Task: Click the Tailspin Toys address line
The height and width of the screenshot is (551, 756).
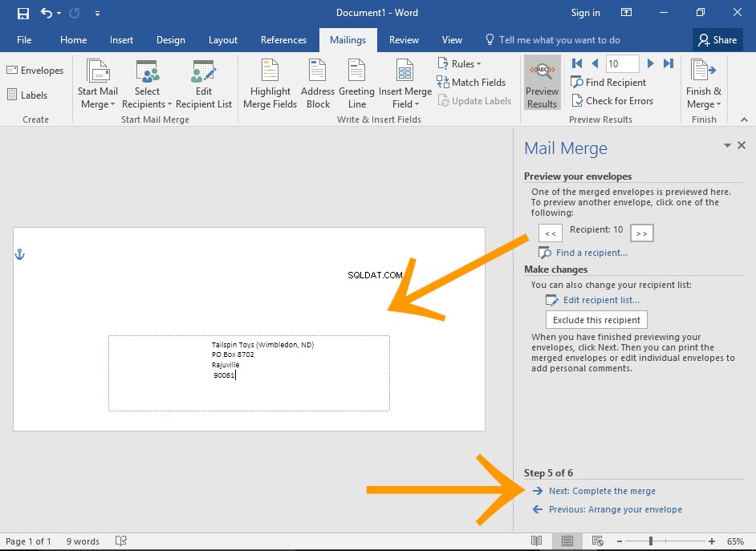Action: 262,344
